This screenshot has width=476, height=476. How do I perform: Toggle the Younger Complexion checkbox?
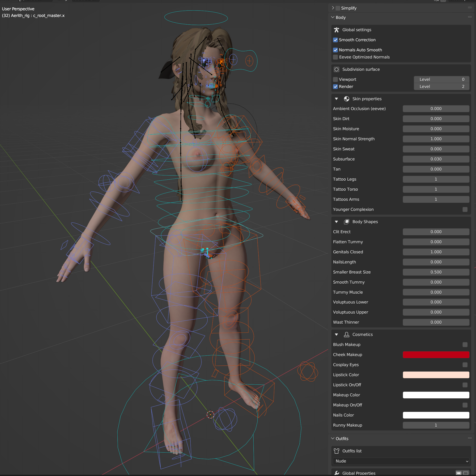point(465,210)
